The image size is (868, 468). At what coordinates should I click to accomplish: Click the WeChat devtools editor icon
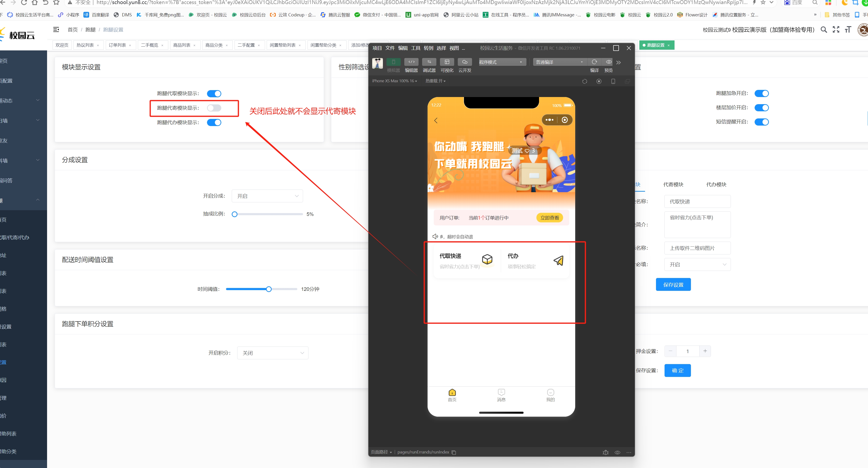[x=411, y=62]
